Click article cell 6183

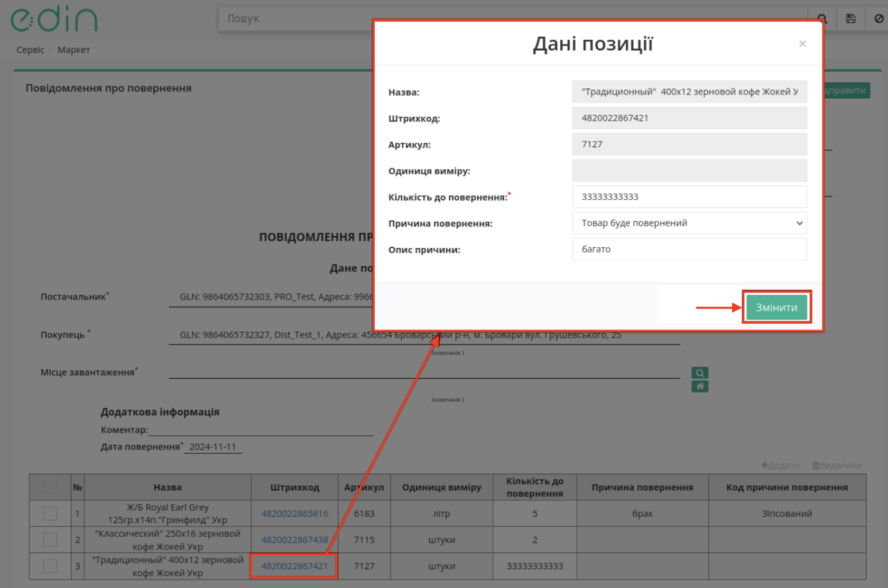point(364,514)
